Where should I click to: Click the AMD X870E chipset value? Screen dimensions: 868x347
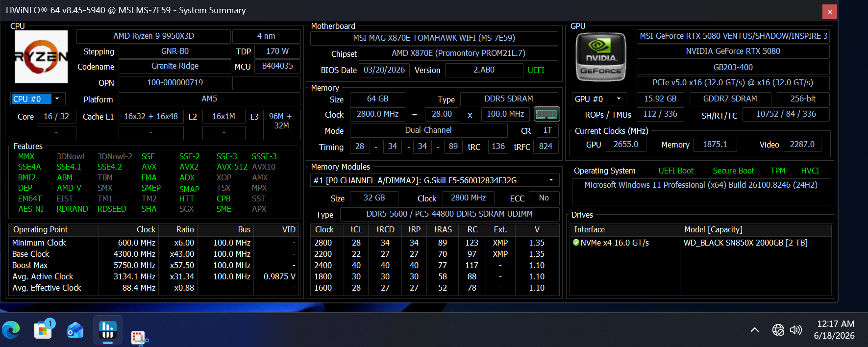pyautogui.click(x=458, y=53)
